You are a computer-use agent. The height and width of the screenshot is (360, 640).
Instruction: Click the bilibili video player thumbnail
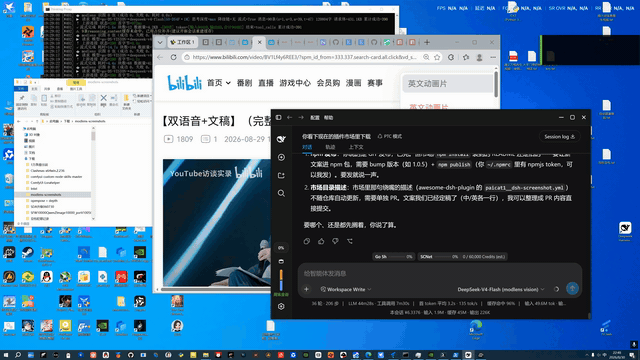pyautogui.click(x=217, y=223)
